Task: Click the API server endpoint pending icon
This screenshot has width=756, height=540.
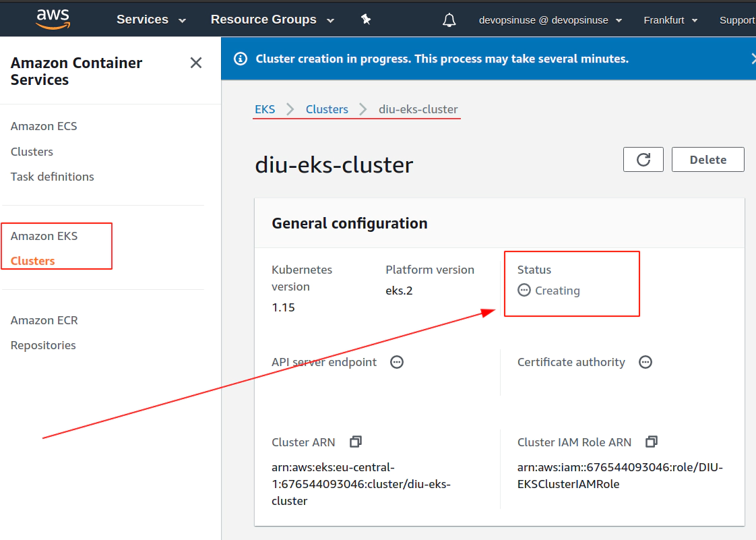Action: [397, 362]
